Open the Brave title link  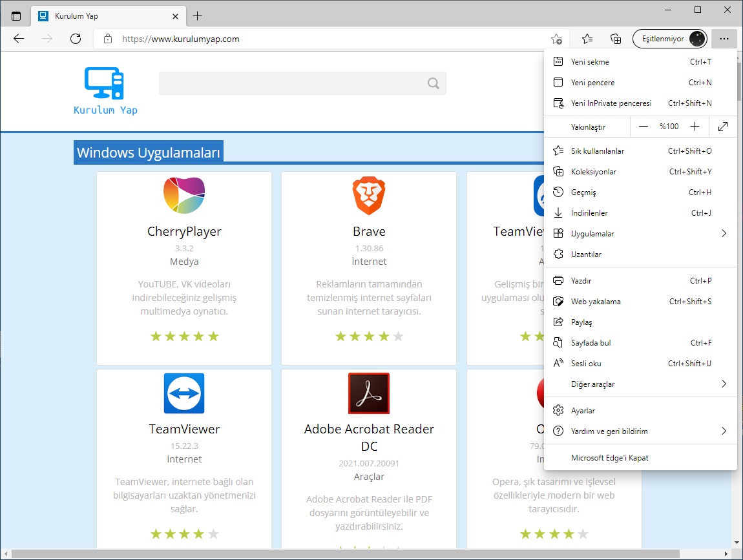point(369,231)
